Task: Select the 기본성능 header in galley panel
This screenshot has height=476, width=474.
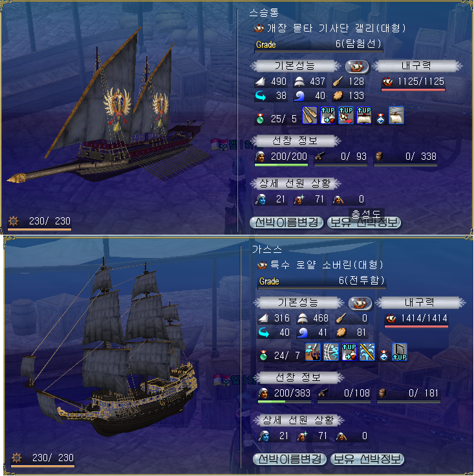Action: (296, 66)
